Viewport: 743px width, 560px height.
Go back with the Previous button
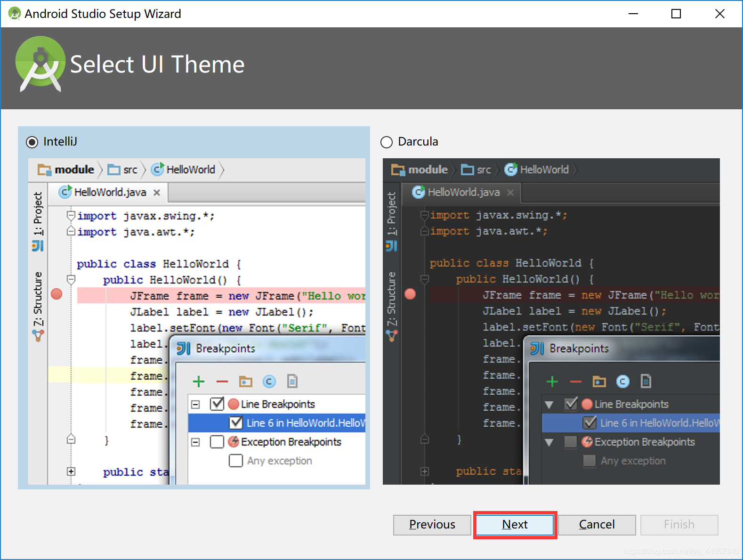432,525
